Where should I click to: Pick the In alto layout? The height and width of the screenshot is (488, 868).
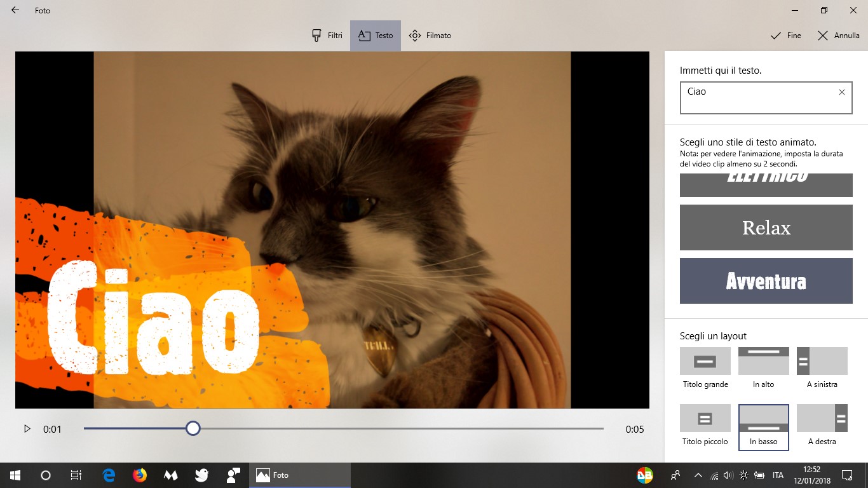click(x=764, y=368)
